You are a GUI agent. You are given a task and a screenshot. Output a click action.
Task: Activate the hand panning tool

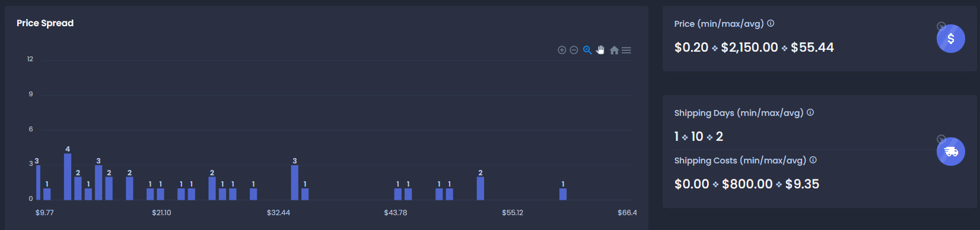(x=600, y=50)
